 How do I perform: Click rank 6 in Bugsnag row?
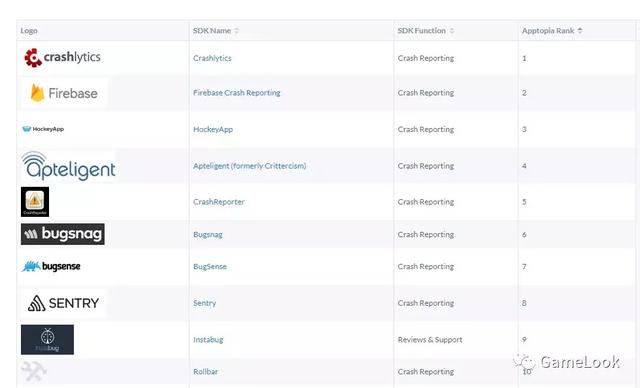point(524,235)
